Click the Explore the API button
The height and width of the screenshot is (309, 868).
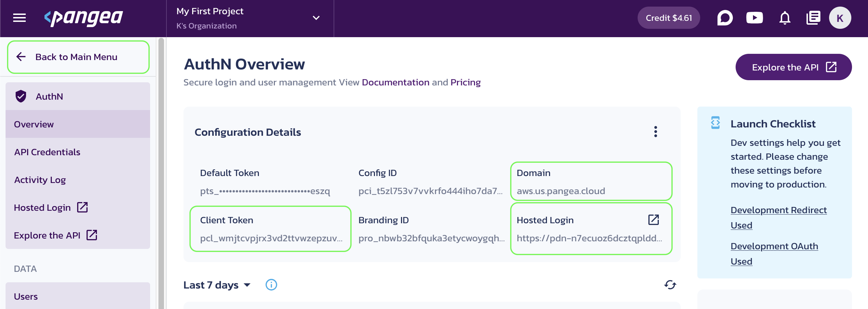click(793, 67)
